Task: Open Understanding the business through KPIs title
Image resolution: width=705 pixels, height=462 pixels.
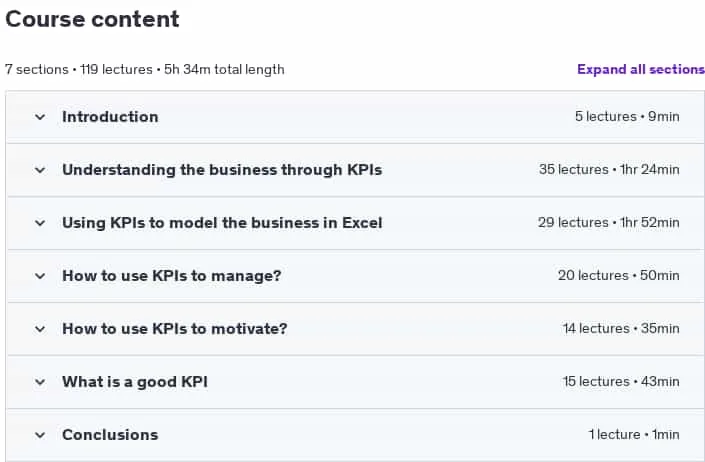Action: (222, 170)
